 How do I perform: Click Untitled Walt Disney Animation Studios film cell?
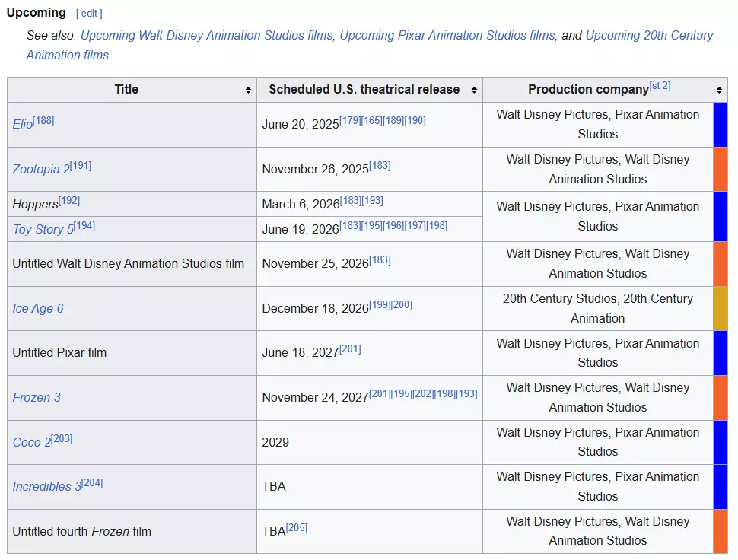[x=132, y=264]
